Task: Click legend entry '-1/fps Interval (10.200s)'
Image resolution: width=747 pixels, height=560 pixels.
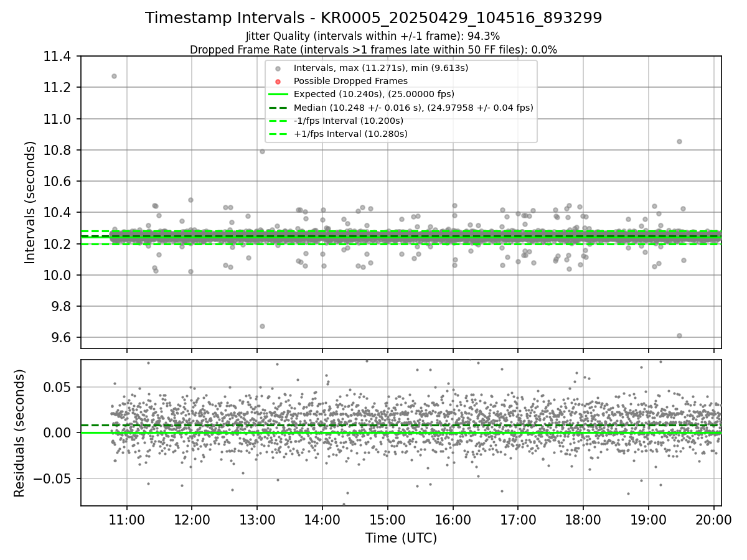Action: point(349,121)
